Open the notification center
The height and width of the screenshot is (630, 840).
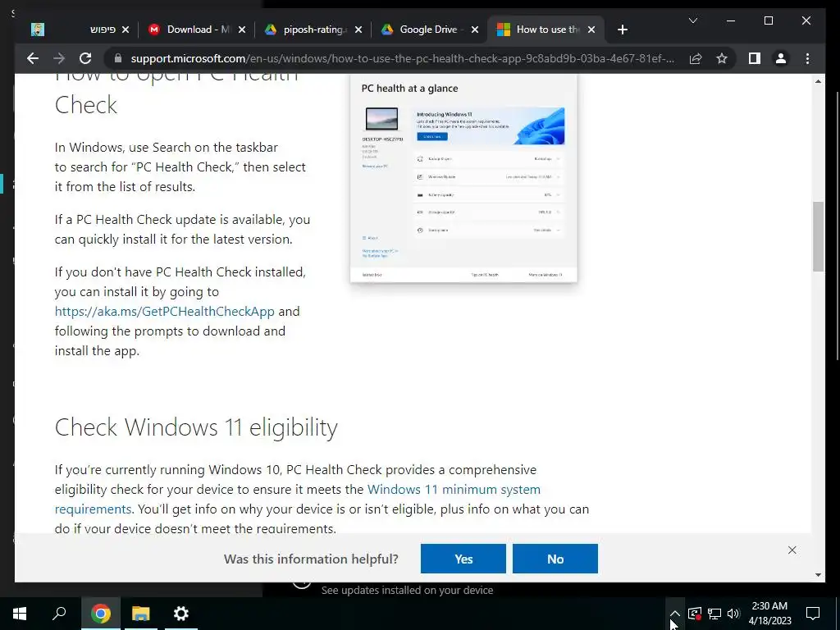(x=813, y=614)
